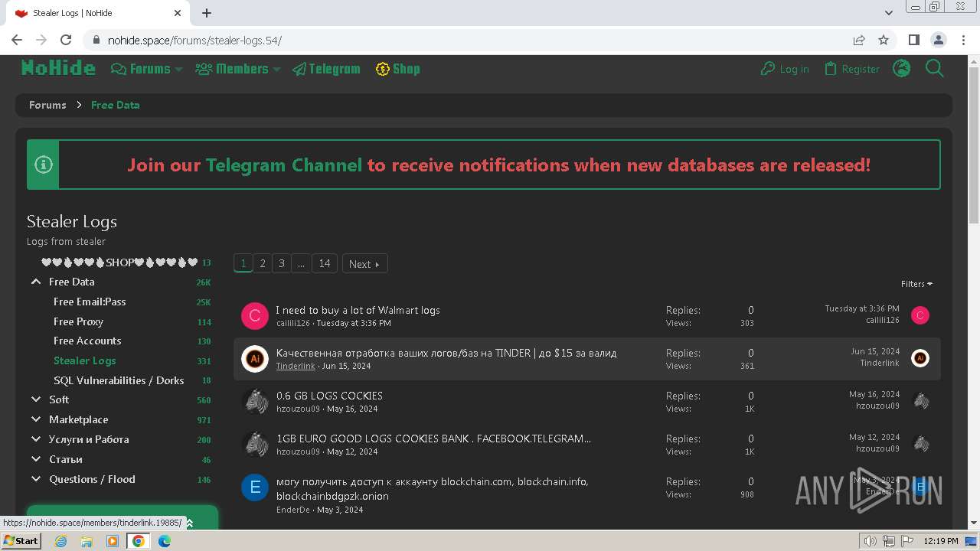Expand the Soft category chevron
Viewport: 980px width, 551px height.
pos(36,399)
